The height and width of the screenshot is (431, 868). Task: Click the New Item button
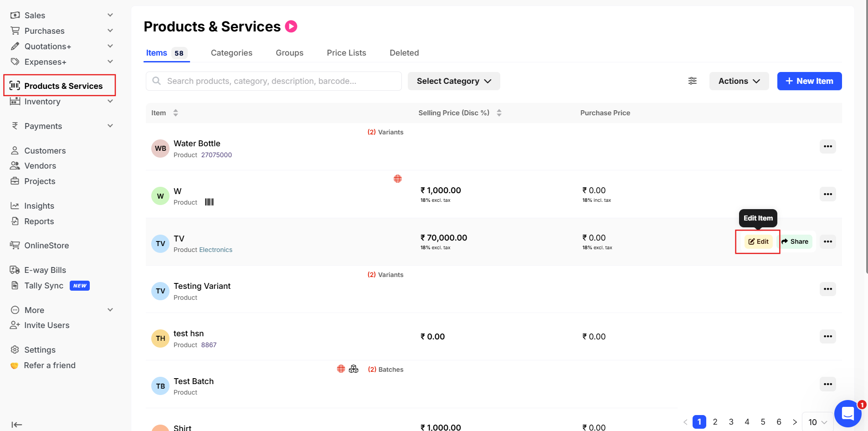pos(809,81)
